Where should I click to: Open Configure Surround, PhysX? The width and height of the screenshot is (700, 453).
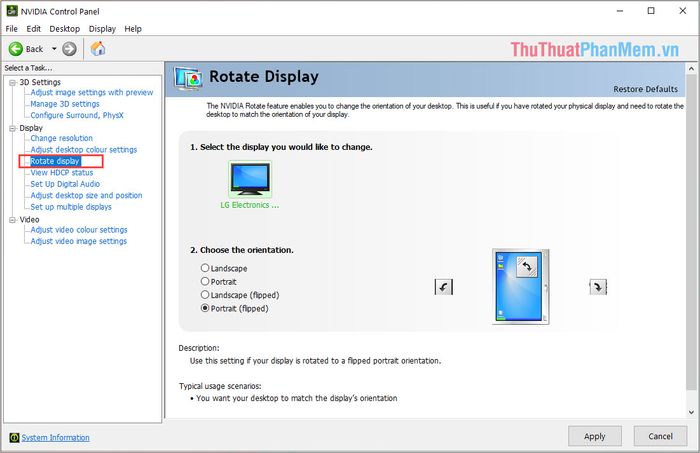coord(77,115)
